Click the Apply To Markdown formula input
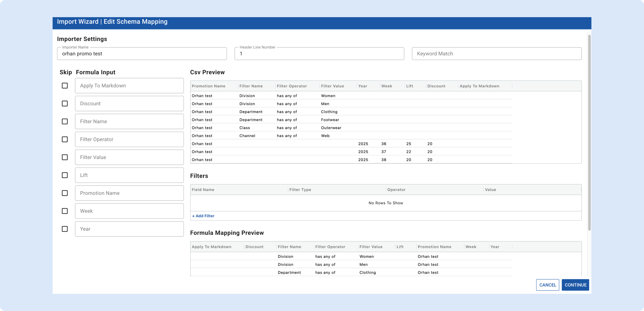The image size is (644, 311). tap(129, 86)
